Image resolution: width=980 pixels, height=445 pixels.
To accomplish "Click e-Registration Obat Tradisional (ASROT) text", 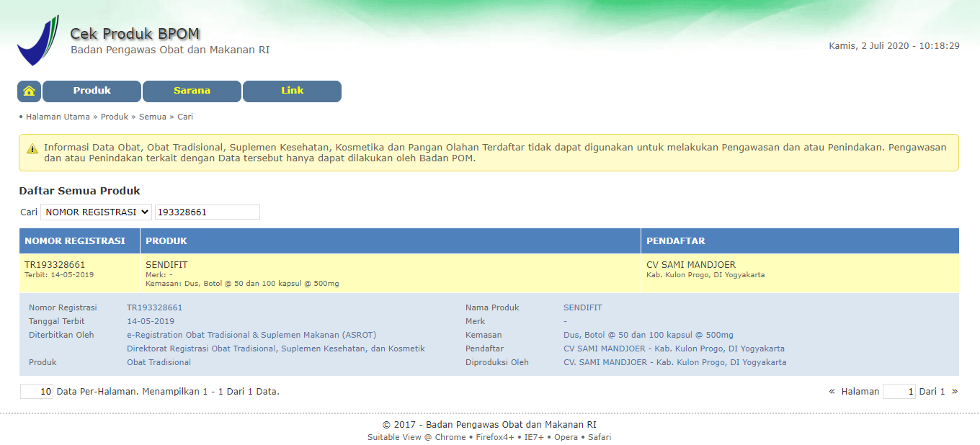I will pos(251,335).
